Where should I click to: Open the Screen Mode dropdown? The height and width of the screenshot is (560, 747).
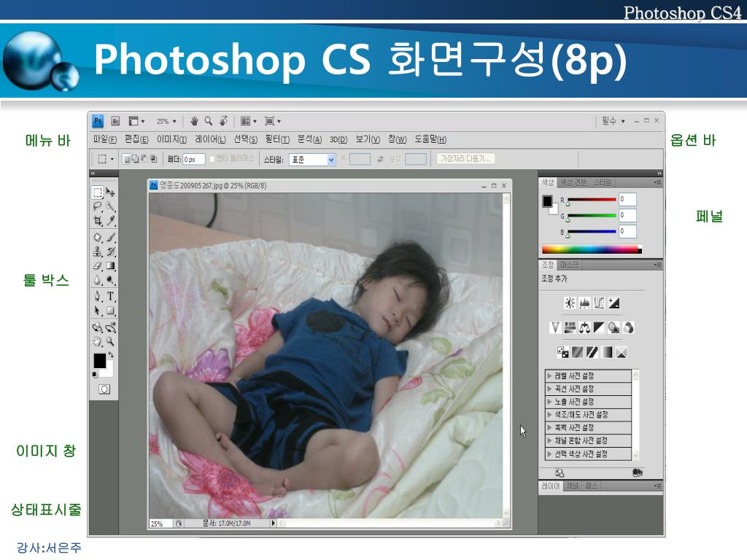(273, 121)
